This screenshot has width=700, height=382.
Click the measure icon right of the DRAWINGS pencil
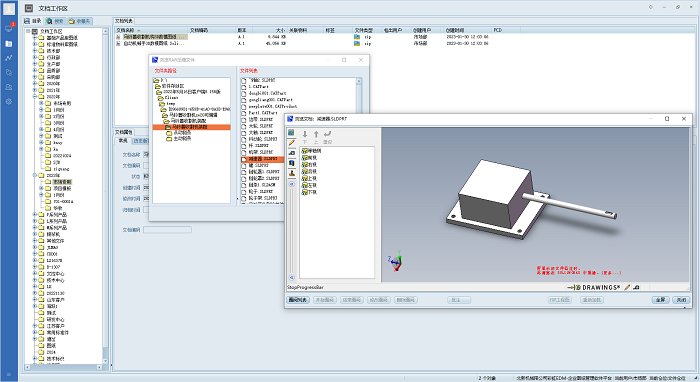coord(636,287)
